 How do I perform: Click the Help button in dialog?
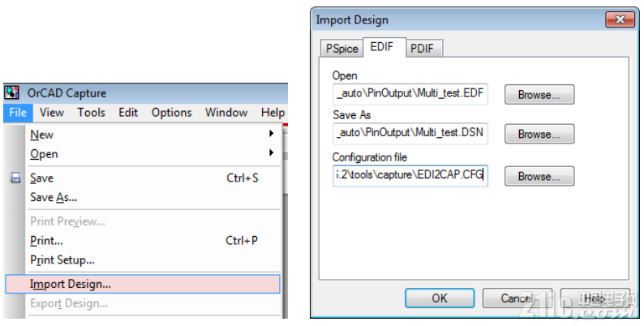(x=595, y=298)
